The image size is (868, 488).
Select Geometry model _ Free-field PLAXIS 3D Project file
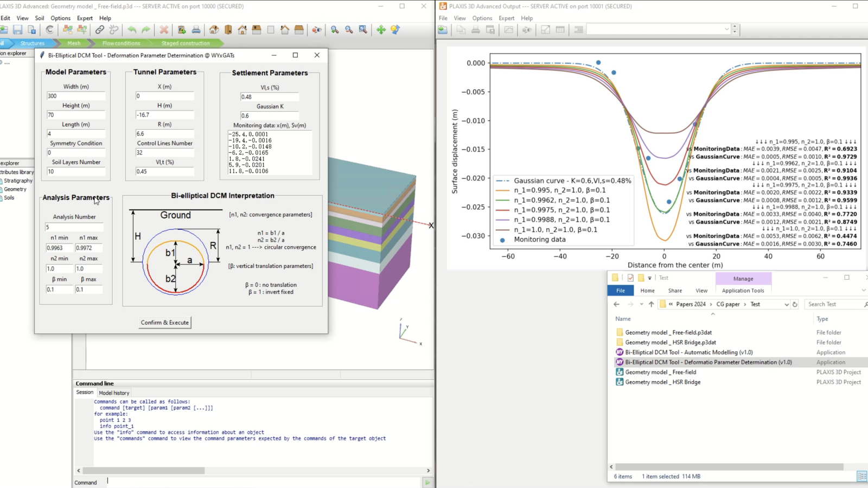[660, 372]
